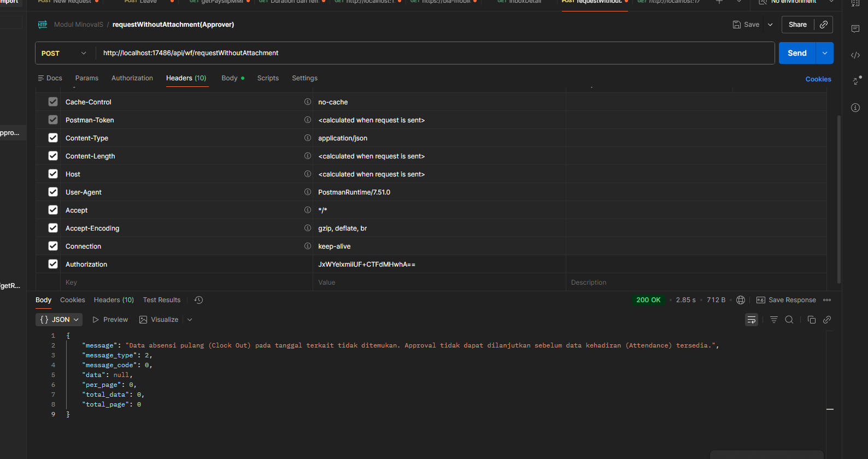Toggle word wrap in response
The height and width of the screenshot is (459, 868).
point(752,320)
